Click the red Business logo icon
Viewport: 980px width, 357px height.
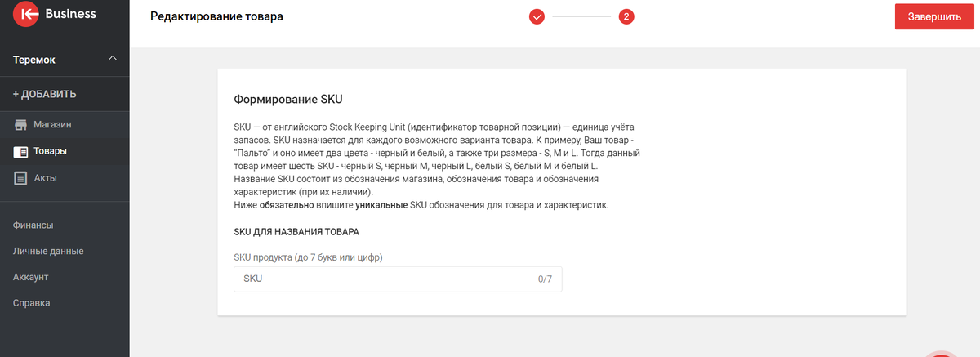[x=26, y=14]
